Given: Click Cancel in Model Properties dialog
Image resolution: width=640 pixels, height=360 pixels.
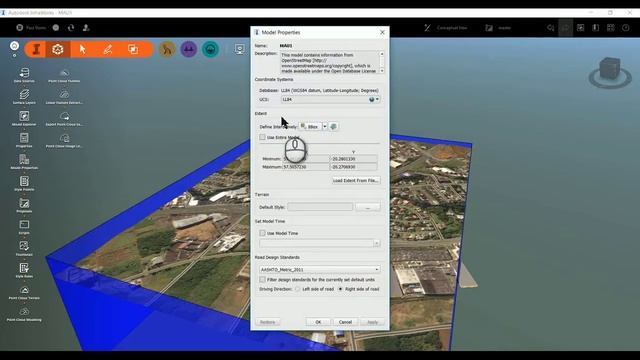Looking at the screenshot, I should pos(345,322).
